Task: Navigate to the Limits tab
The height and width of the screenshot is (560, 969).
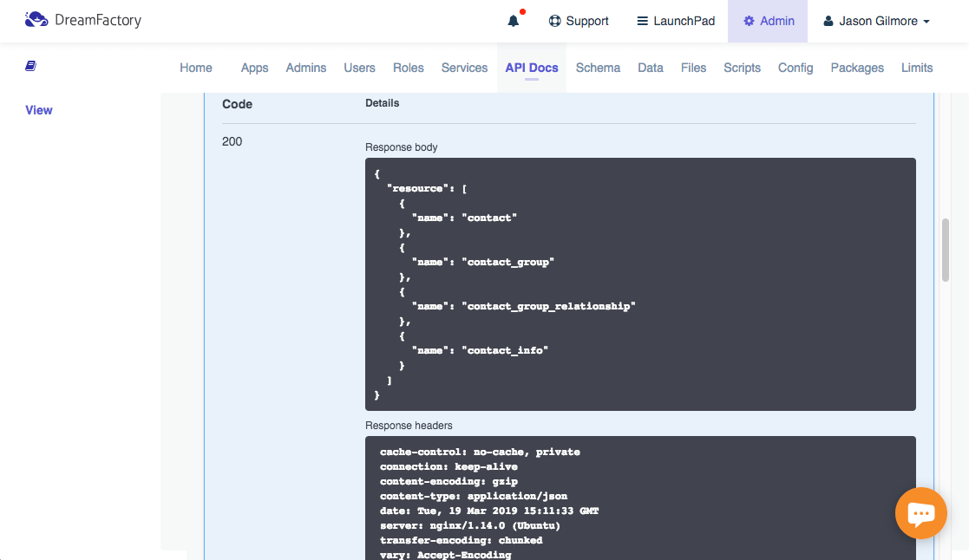Action: (917, 67)
